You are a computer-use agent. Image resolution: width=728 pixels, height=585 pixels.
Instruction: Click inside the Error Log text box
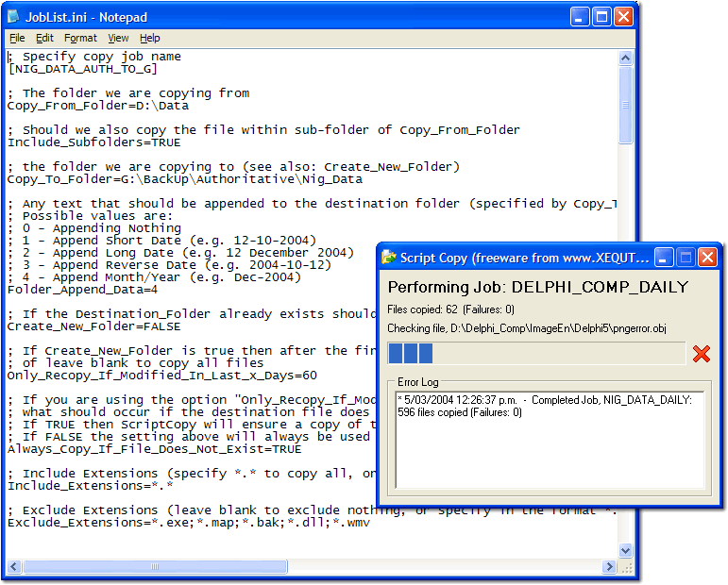tap(550, 440)
